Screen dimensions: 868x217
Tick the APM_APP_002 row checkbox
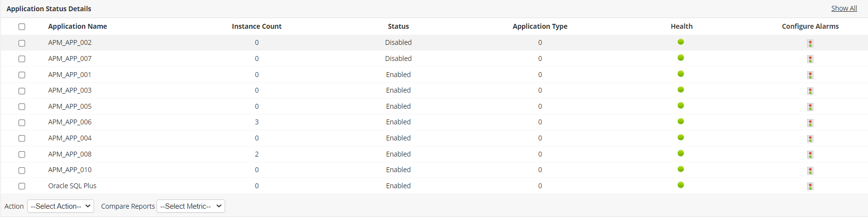point(22,43)
